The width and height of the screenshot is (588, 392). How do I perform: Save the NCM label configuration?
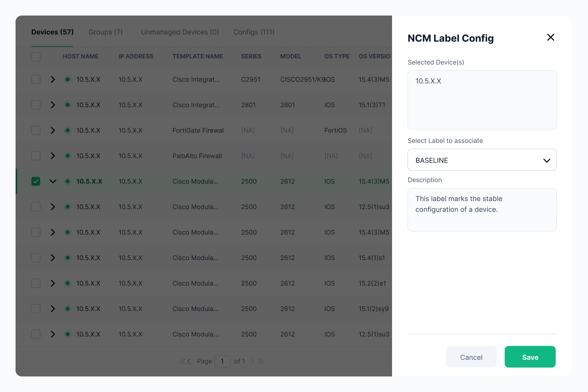point(530,357)
